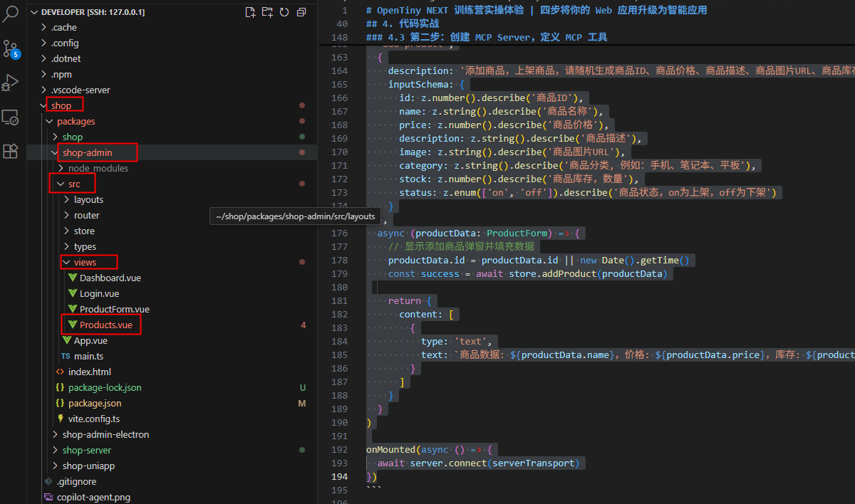Open the Remote Explorer view
This screenshot has width=855, height=504.
(11, 117)
